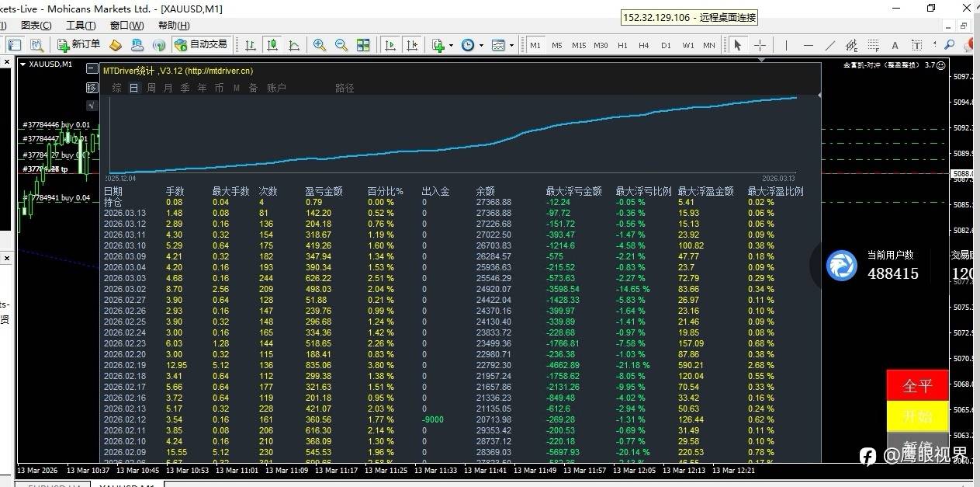Select the Fibonacci retracement tool
Viewport: 980px width, 487px height.
(874, 45)
